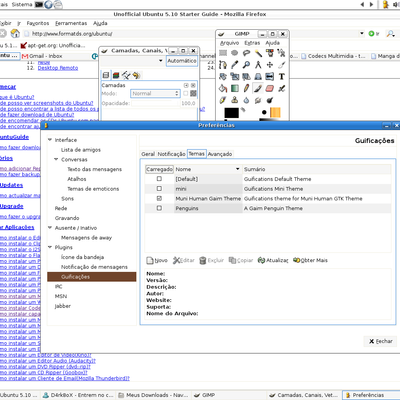Open the Ferramentas menu in Firefox

pyautogui.click(x=71, y=23)
